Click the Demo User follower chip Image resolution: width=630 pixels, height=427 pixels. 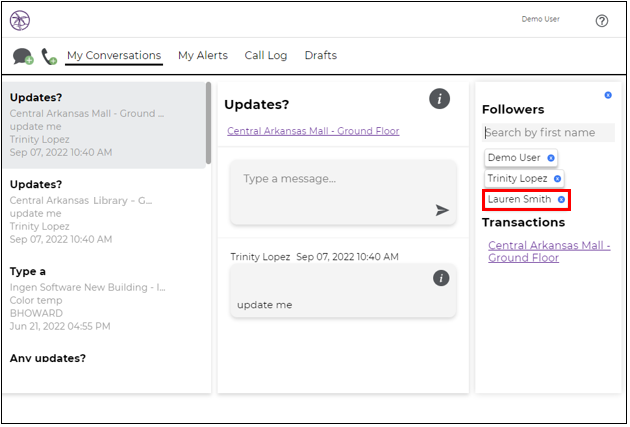(x=521, y=158)
